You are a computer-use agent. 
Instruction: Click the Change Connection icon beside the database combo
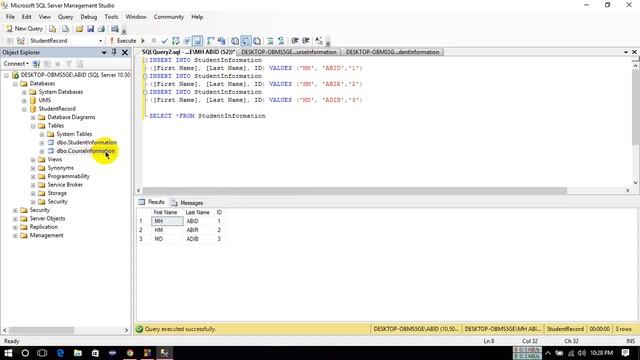pyautogui.click(x=21, y=41)
